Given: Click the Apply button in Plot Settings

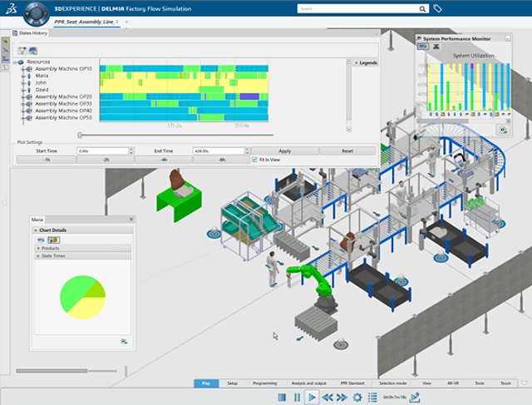Looking at the screenshot, I should click(284, 151).
